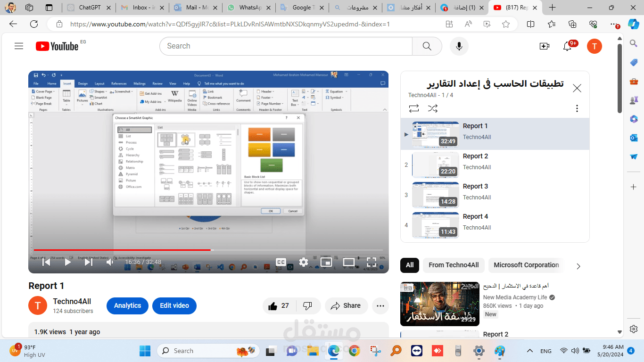Open more actions menu beside Share

pyautogui.click(x=380, y=306)
